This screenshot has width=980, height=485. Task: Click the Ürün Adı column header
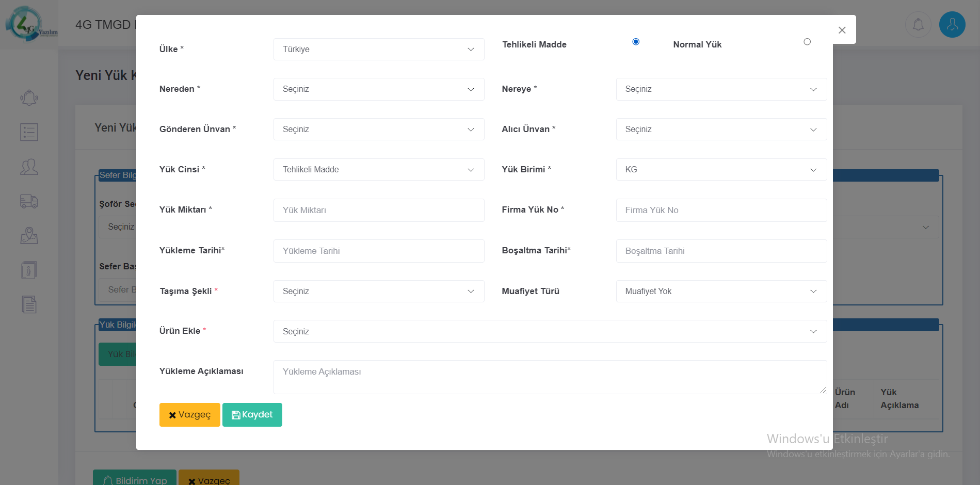pos(845,399)
